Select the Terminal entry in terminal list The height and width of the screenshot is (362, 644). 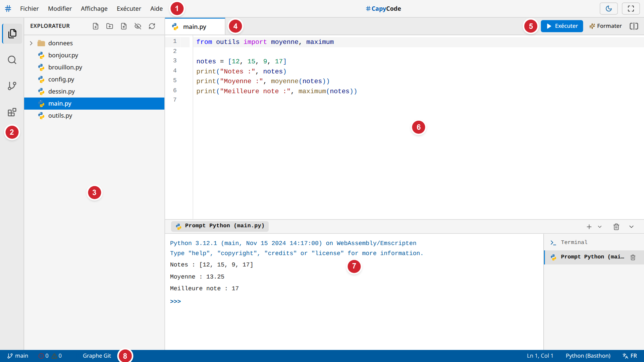tap(594, 242)
